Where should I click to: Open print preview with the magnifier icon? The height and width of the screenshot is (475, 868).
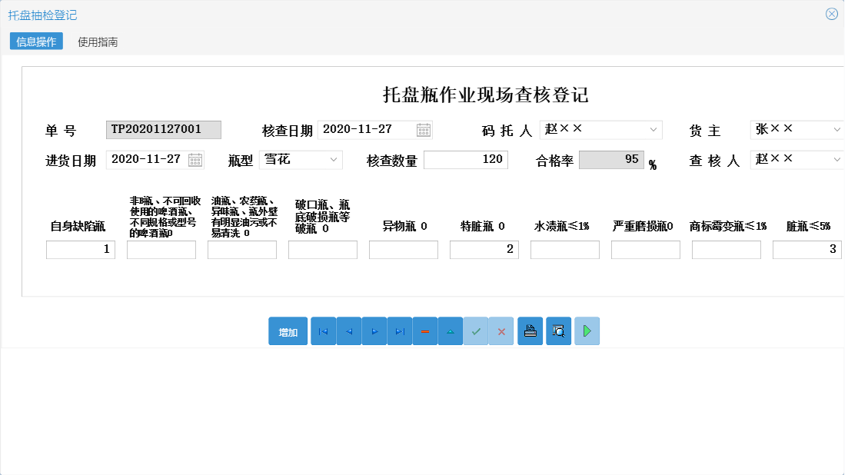tap(557, 331)
